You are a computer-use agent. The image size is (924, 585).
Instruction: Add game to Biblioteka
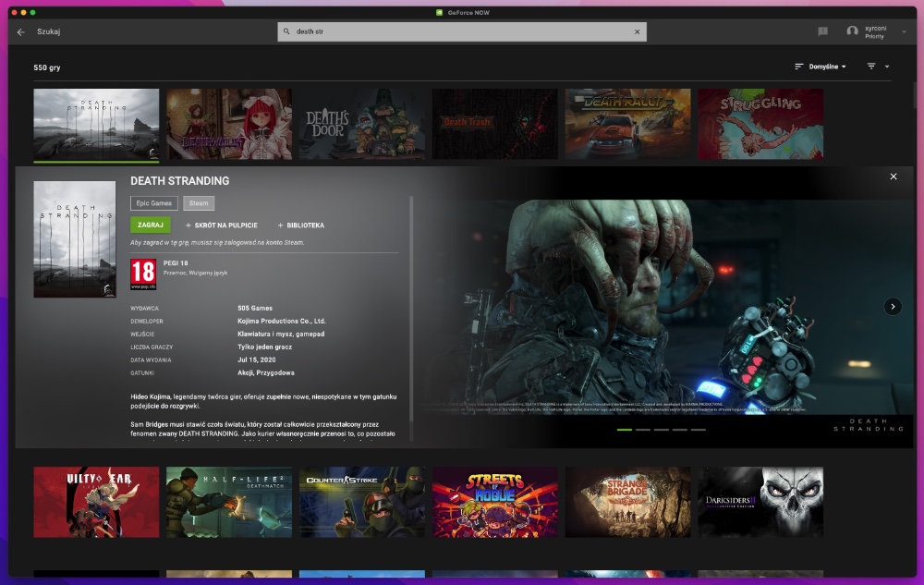301,225
